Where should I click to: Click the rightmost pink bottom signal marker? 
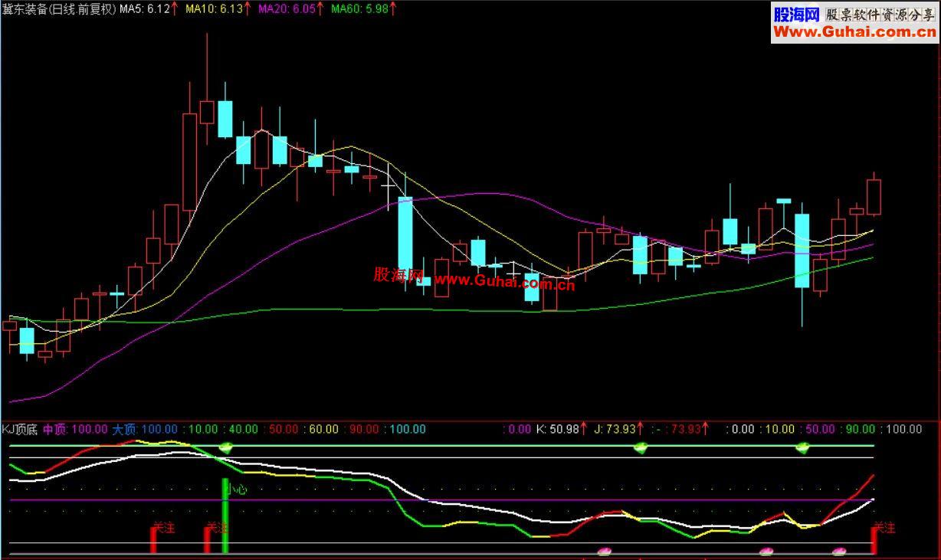(x=839, y=551)
